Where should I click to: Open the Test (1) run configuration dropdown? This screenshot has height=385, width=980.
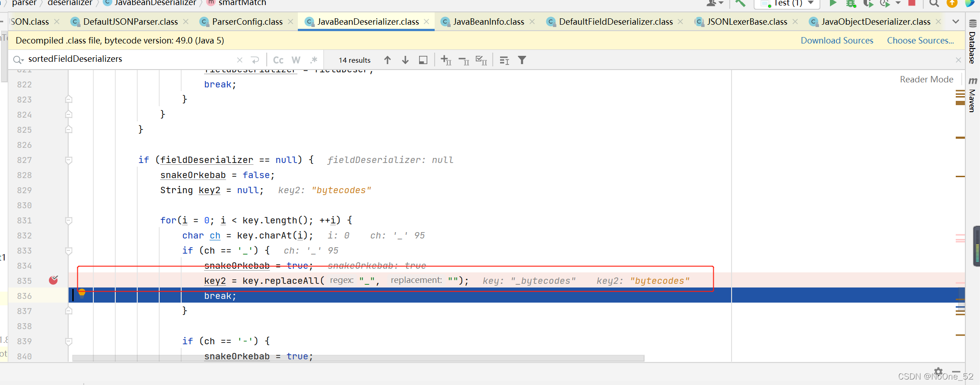click(x=787, y=3)
